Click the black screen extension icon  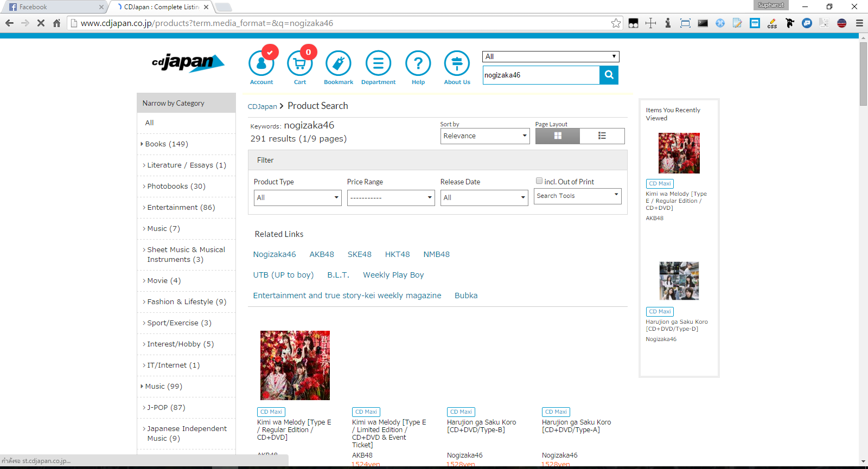tap(703, 23)
